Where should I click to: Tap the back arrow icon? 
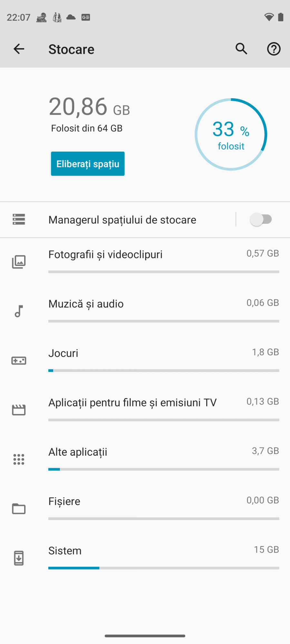pos(19,49)
